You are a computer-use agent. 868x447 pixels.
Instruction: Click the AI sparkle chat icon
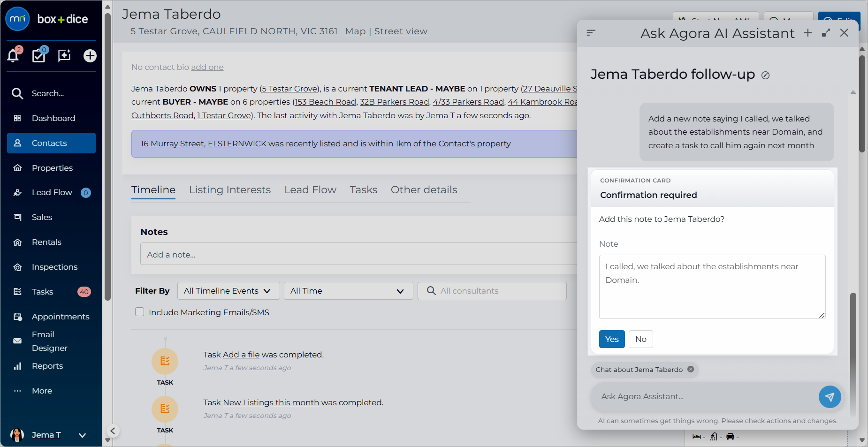click(x=64, y=56)
